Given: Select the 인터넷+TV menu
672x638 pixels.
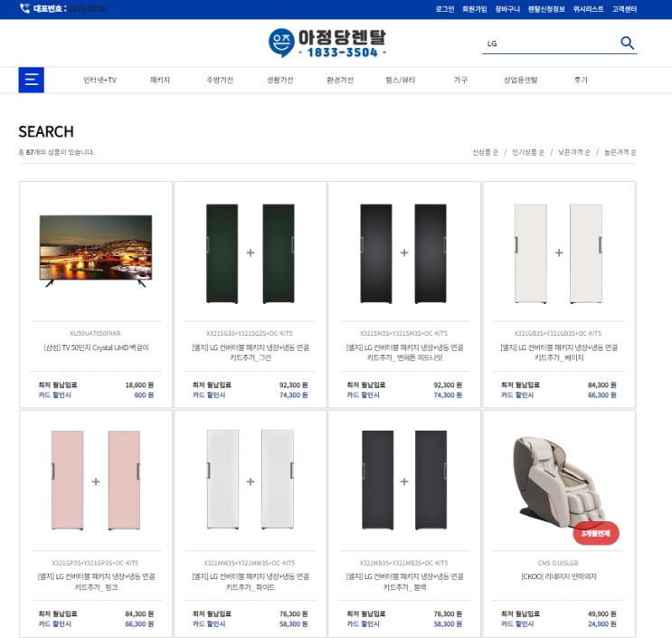Looking at the screenshot, I should pyautogui.click(x=99, y=81).
